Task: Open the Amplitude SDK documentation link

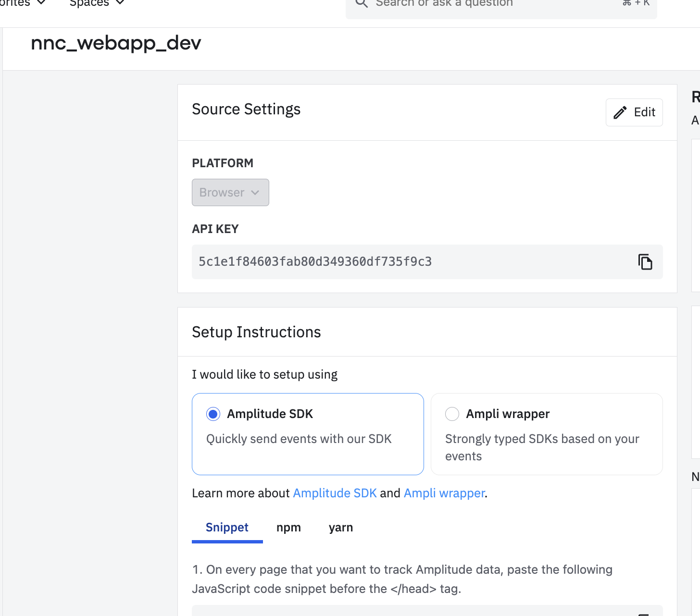Action: click(335, 493)
